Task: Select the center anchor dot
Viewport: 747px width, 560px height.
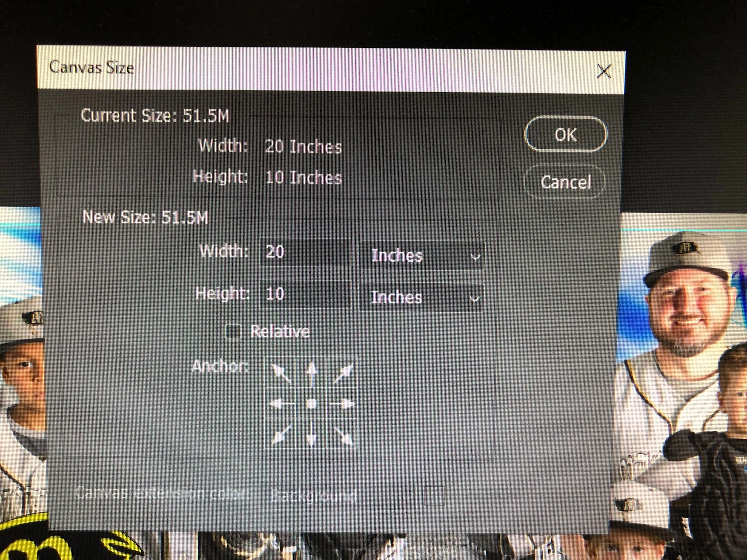Action: [311, 404]
